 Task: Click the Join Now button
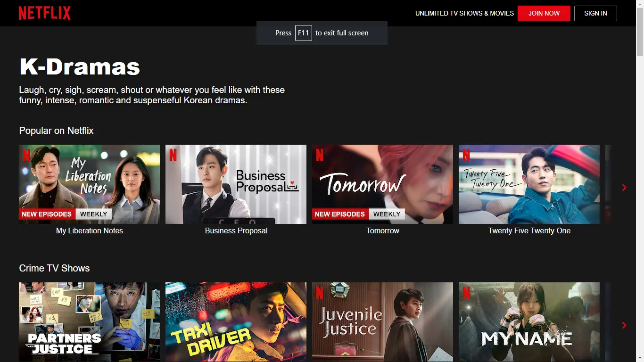pos(544,13)
